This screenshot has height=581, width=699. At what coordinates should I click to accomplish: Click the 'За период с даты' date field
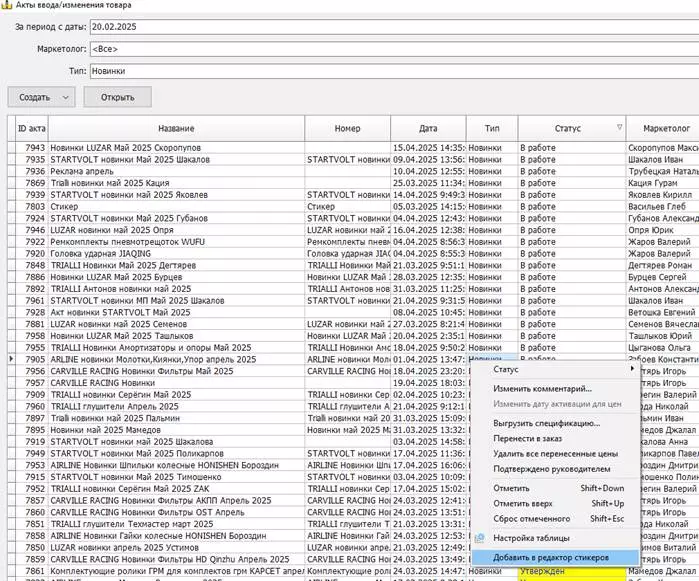[x=394, y=27]
